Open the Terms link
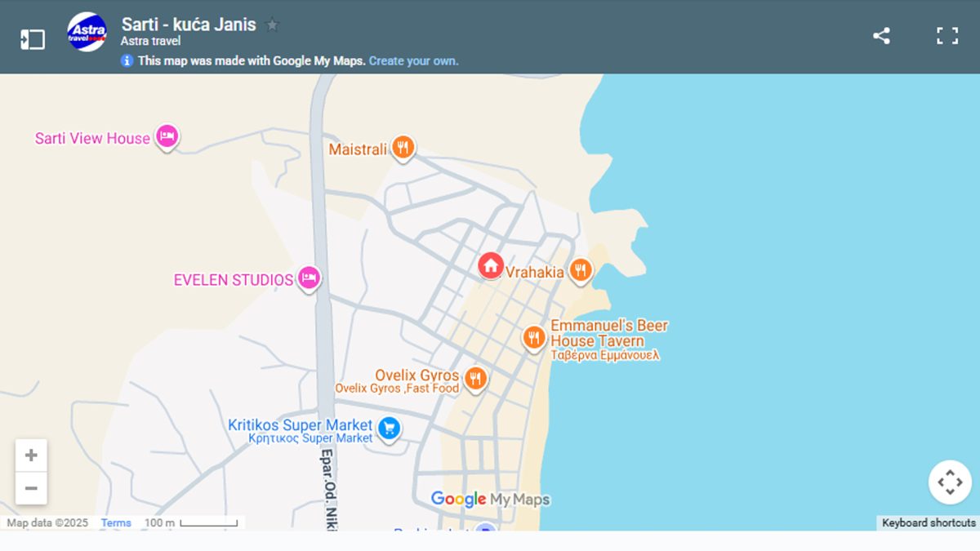This screenshot has width=980, height=551. [116, 523]
